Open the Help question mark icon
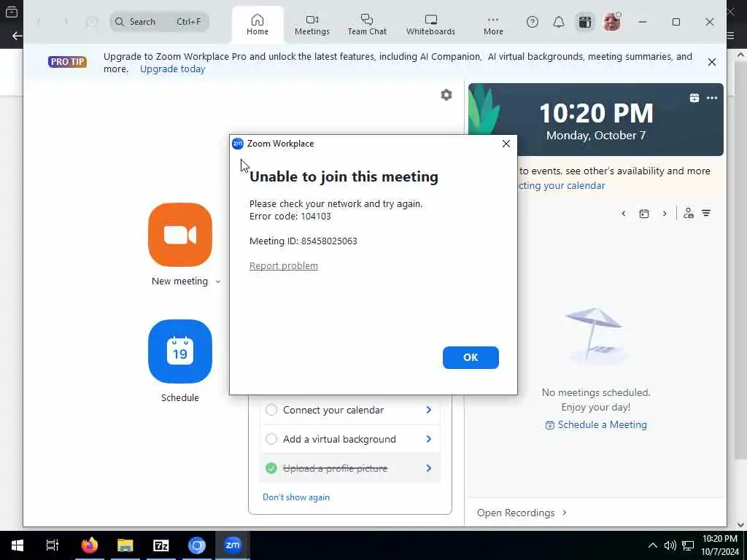Image resolution: width=747 pixels, height=560 pixels. tap(533, 22)
